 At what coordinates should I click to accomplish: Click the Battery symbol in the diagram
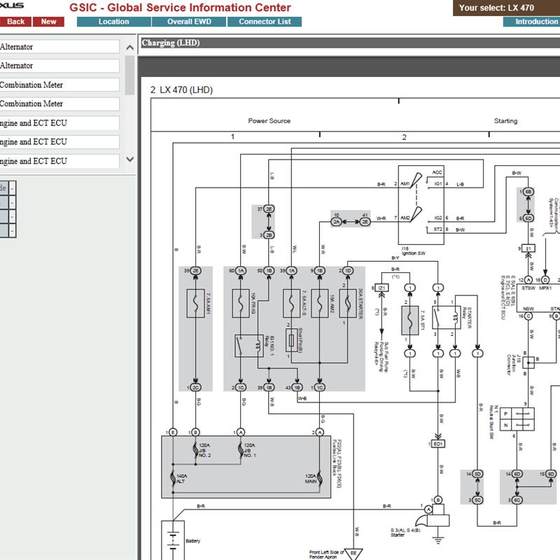point(173,540)
